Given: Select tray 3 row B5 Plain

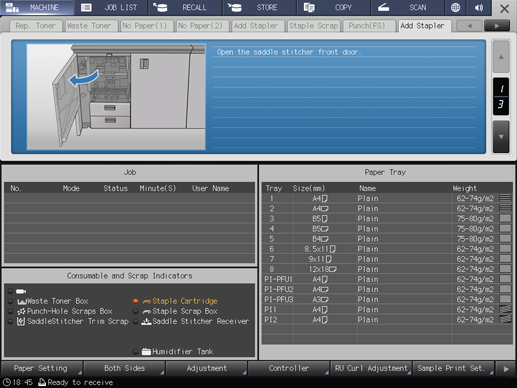Looking at the screenshot, I should click(x=387, y=219).
